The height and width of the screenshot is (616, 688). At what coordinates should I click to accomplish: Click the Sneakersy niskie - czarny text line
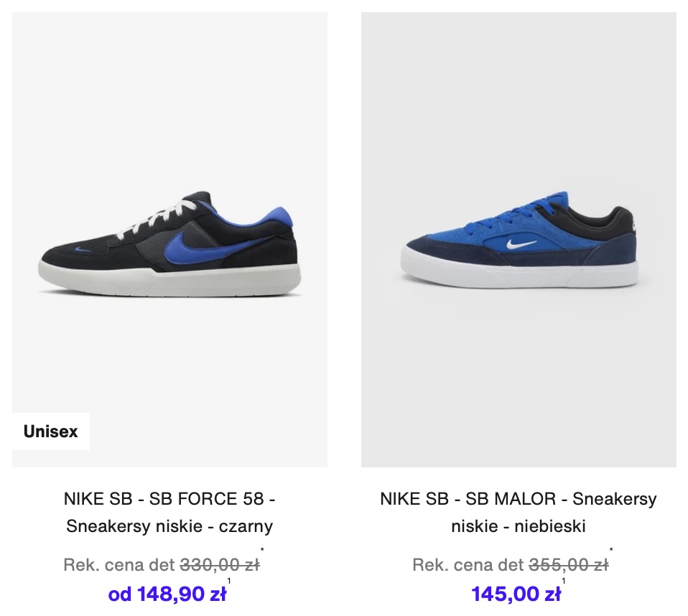pos(169,526)
